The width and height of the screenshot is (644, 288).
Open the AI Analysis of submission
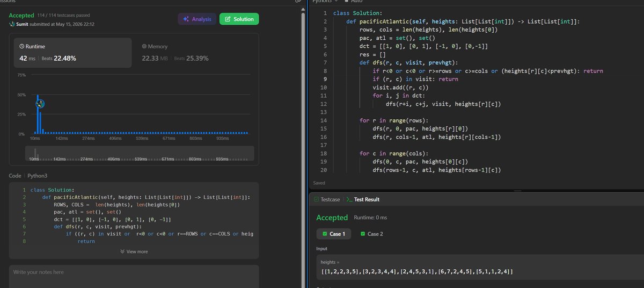pos(197,19)
